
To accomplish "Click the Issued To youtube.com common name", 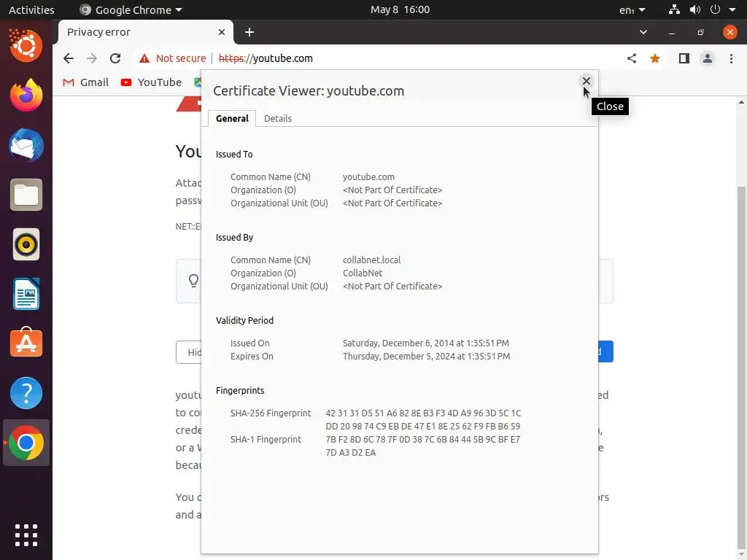I will (368, 177).
